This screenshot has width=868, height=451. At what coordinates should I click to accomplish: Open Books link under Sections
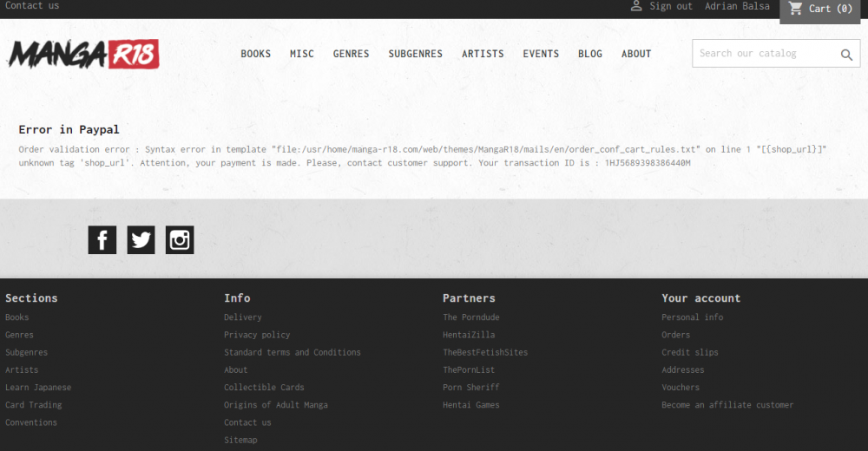[17, 317]
